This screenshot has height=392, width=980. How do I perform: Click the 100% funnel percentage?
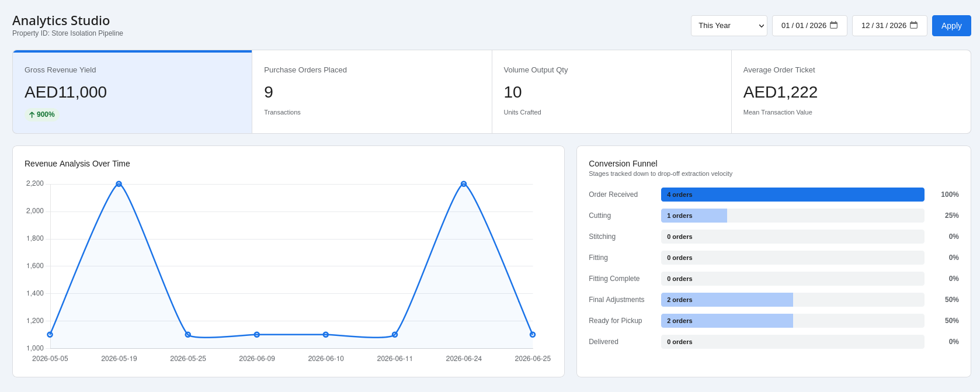click(950, 195)
